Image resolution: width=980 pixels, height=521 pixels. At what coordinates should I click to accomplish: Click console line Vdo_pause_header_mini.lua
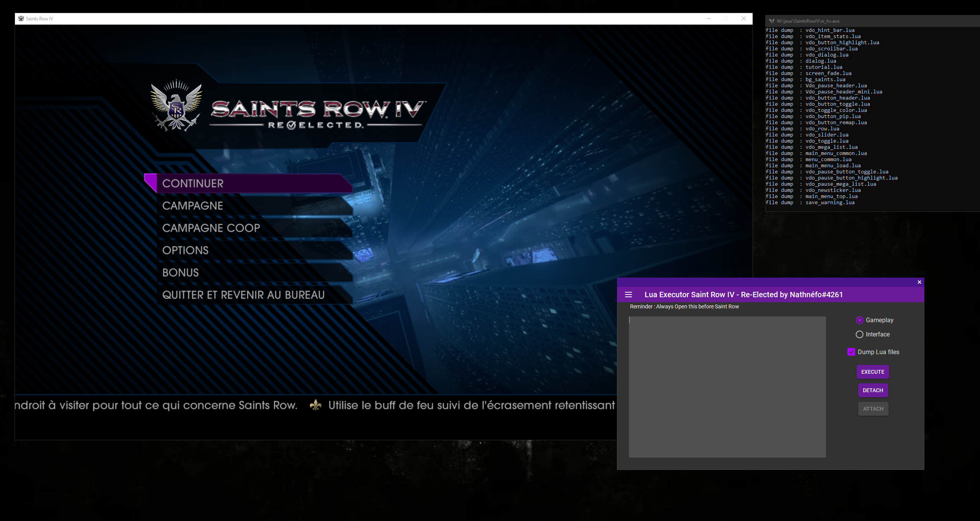pyautogui.click(x=824, y=92)
